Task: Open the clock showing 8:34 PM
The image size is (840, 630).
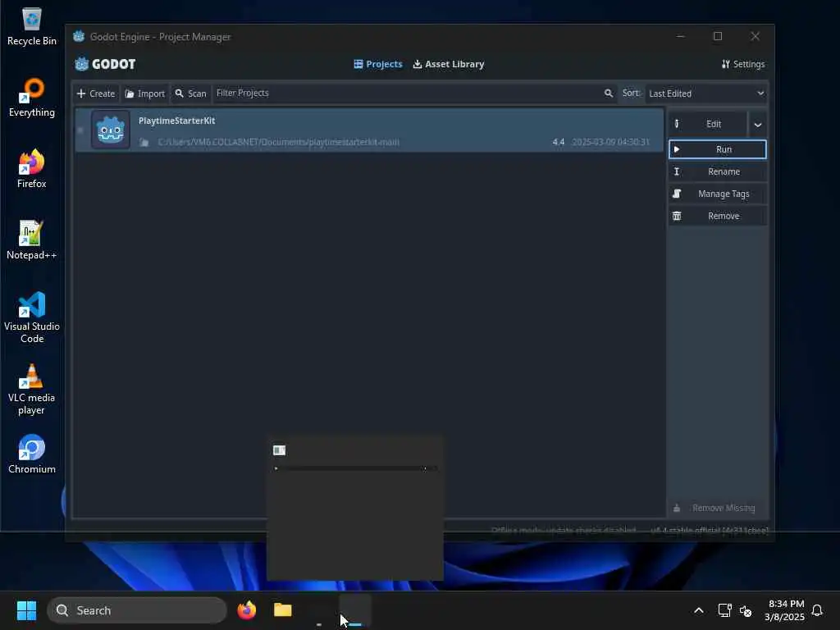Action: pyautogui.click(x=785, y=610)
